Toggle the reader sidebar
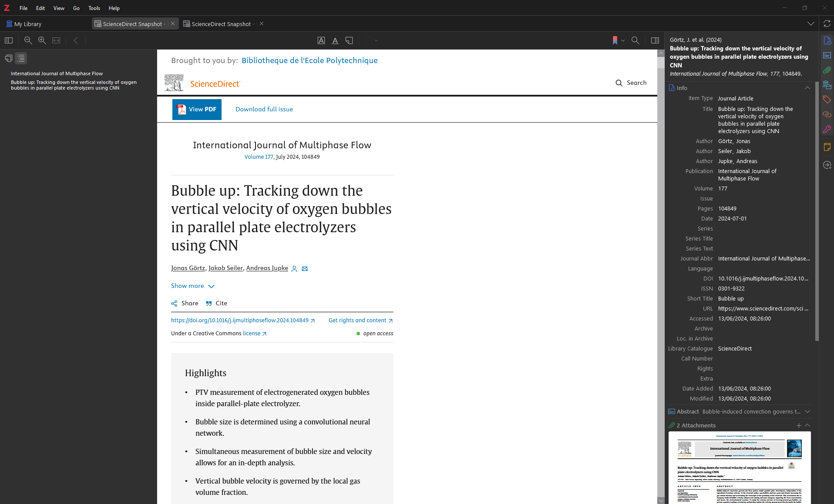Image resolution: width=834 pixels, height=504 pixels. click(x=9, y=40)
